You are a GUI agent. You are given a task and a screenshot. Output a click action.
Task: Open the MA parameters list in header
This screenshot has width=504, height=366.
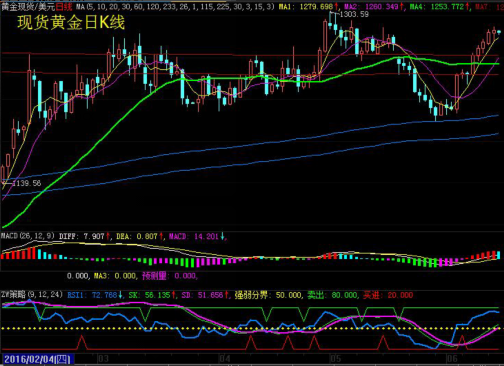tap(175, 6)
